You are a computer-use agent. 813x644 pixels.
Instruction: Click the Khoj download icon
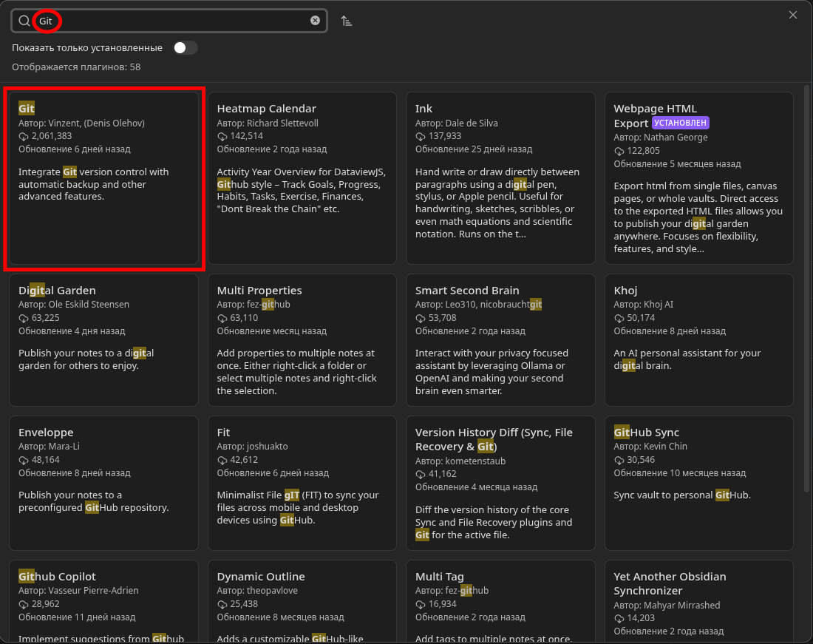point(619,318)
